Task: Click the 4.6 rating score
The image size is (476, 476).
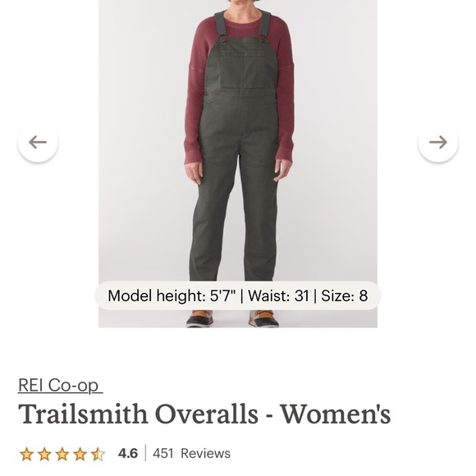Action: point(128,454)
